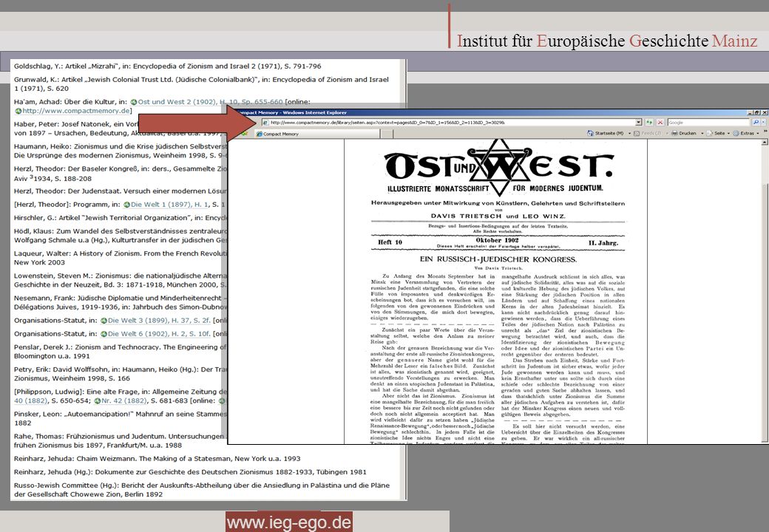Click the red Stop loading button
This screenshot has width=769, height=532.
pyautogui.click(x=660, y=123)
